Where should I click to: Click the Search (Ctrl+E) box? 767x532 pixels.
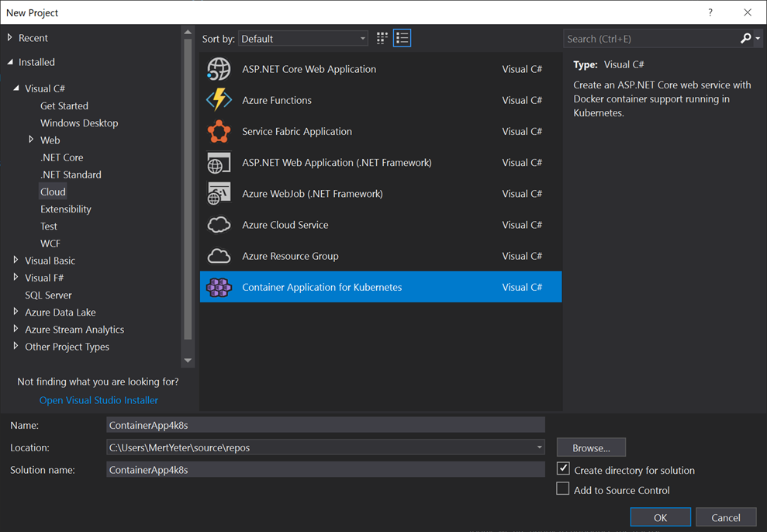pos(651,39)
